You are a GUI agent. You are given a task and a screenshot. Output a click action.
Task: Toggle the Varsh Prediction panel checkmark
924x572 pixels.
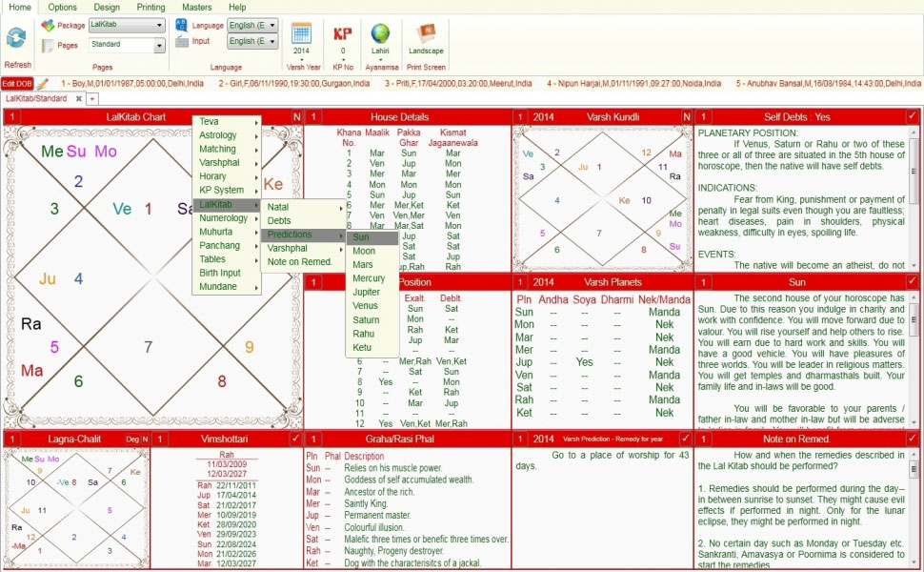[685, 439]
